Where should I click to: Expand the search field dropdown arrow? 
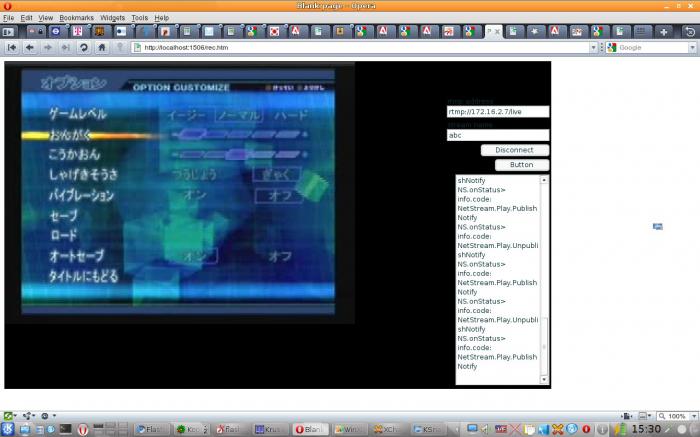[x=692, y=47]
